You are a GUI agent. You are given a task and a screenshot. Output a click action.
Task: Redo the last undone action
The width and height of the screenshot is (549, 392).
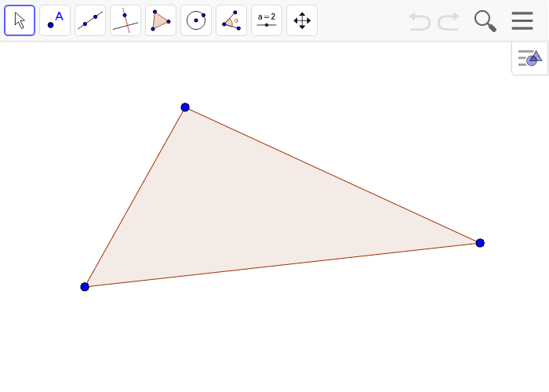click(x=449, y=21)
